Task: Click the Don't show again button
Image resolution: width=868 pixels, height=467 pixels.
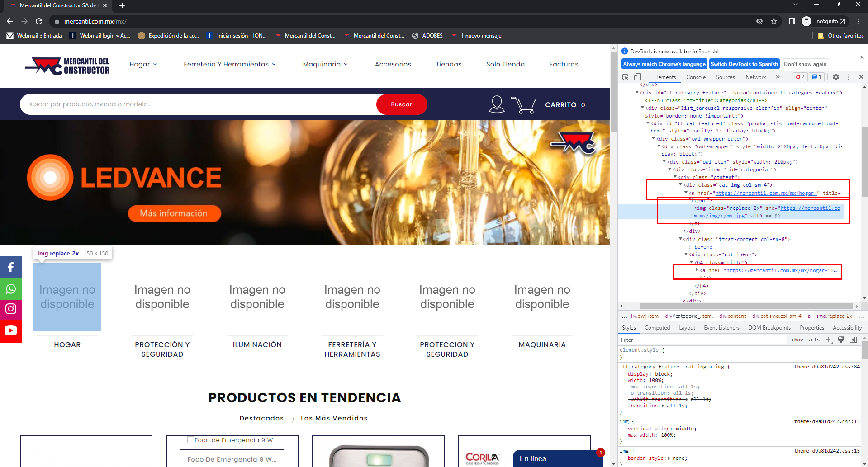Action: (x=805, y=64)
